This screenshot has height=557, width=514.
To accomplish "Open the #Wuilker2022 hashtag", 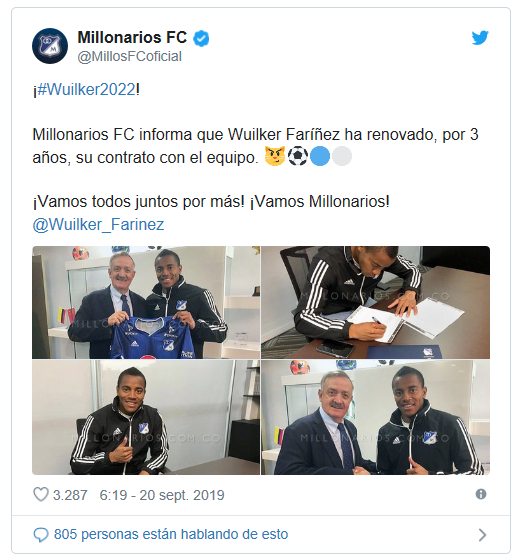I will 86,90.
